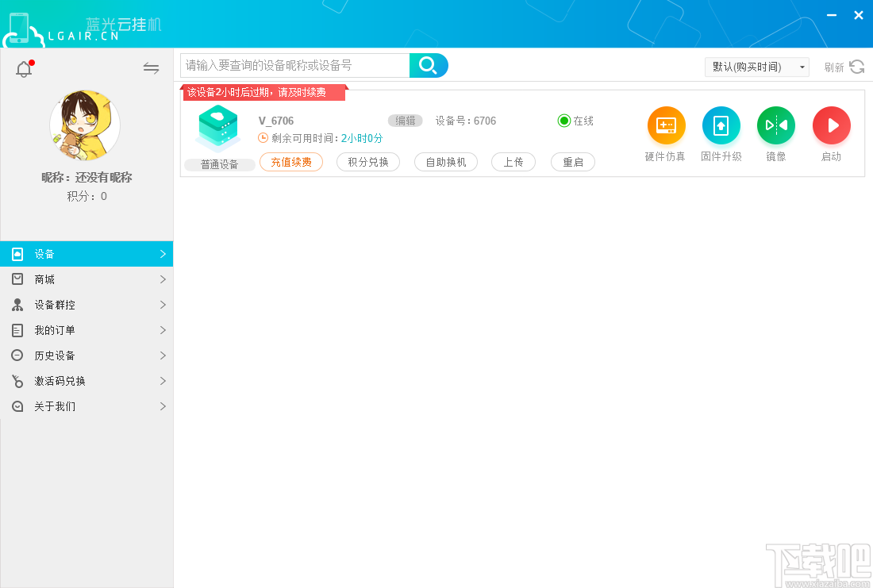Image resolution: width=873 pixels, height=588 pixels.
Task: Click the 我的订单 document icon
Action: tap(17, 330)
